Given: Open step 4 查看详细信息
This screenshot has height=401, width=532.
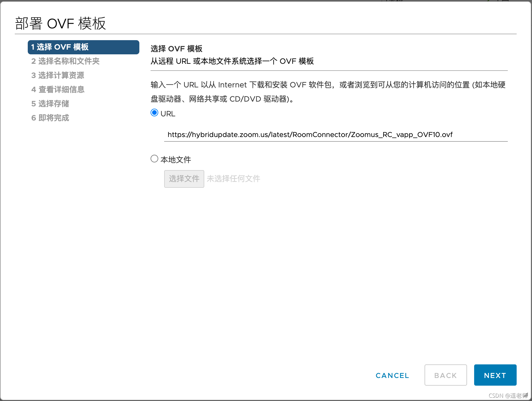Looking at the screenshot, I should coord(58,89).
